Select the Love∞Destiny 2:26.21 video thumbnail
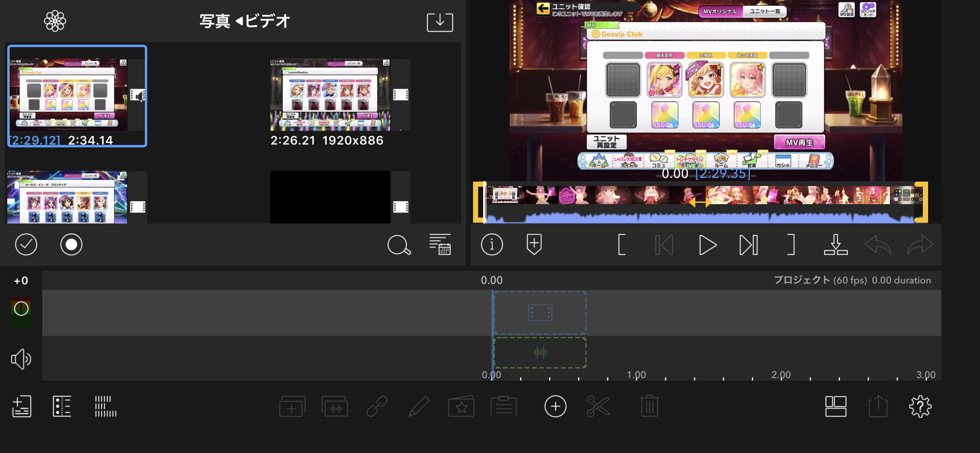Image resolution: width=980 pixels, height=453 pixels. [x=330, y=95]
